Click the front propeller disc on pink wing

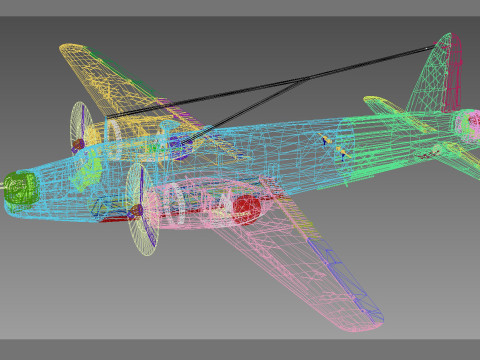[x=143, y=209]
